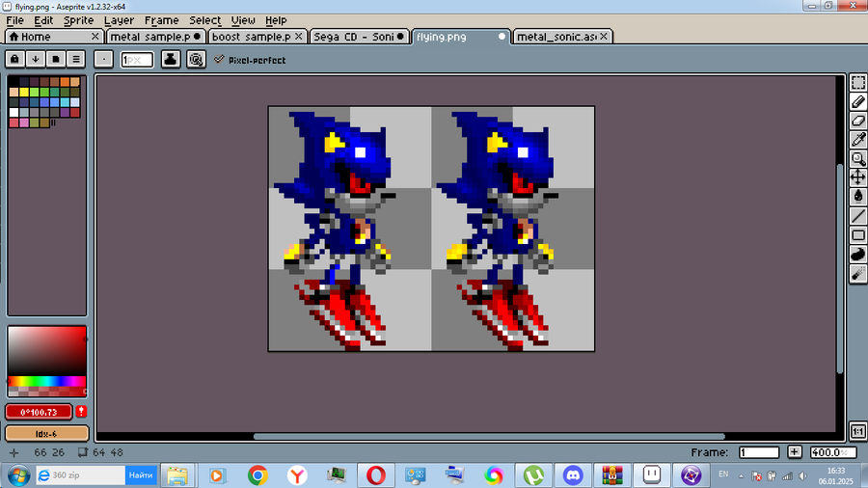
Task: Select the Rectangle shape tool
Action: (858, 235)
